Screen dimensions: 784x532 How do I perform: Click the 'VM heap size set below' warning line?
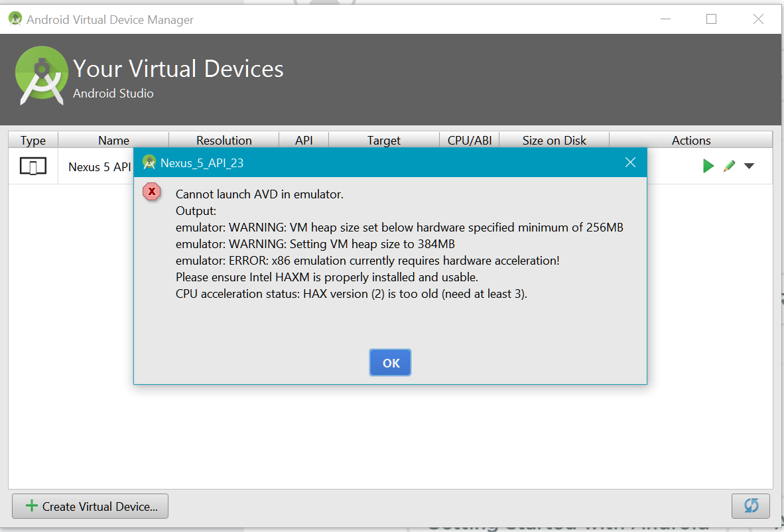coord(399,228)
